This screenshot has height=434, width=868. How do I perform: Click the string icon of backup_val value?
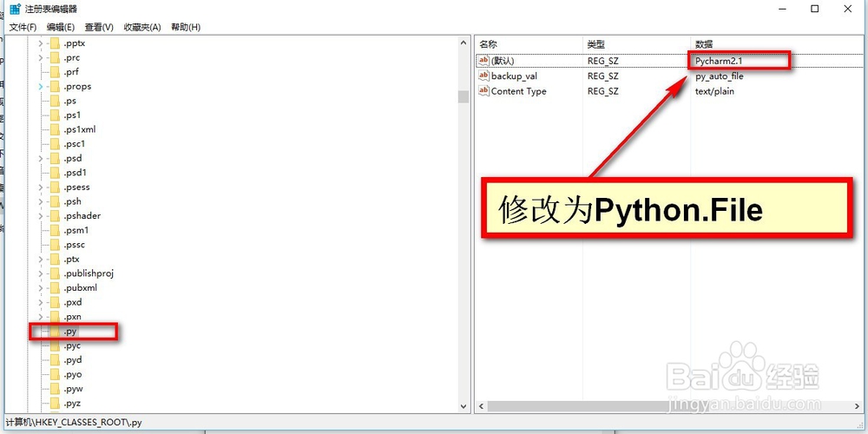point(483,76)
